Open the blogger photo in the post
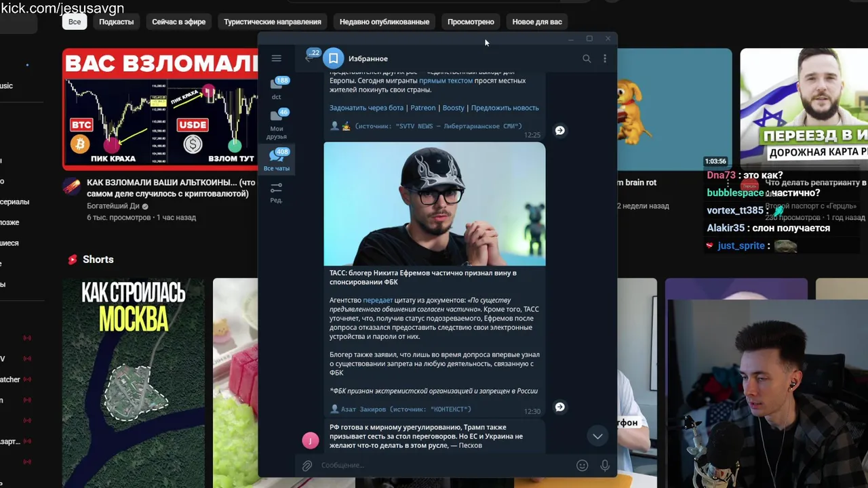Image resolution: width=868 pixels, height=488 pixels. [435, 203]
